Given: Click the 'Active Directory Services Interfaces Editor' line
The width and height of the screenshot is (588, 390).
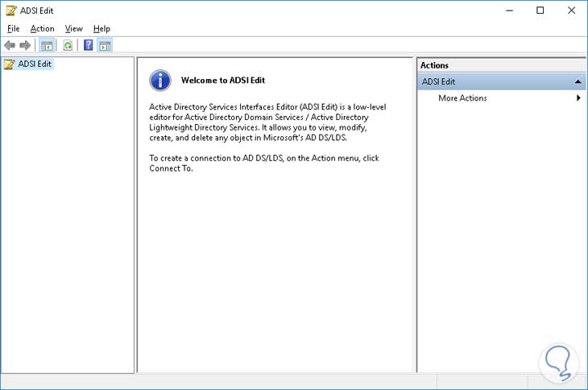Looking at the screenshot, I should tap(267, 107).
